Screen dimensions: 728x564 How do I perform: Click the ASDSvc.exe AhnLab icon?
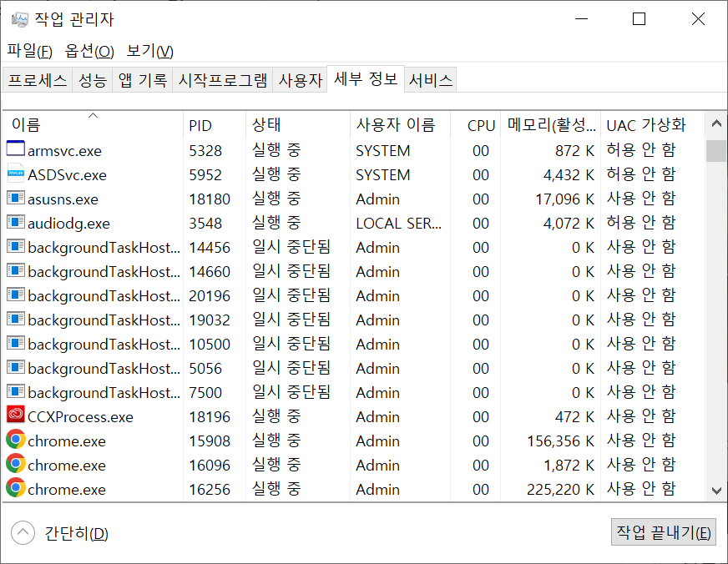(15, 173)
